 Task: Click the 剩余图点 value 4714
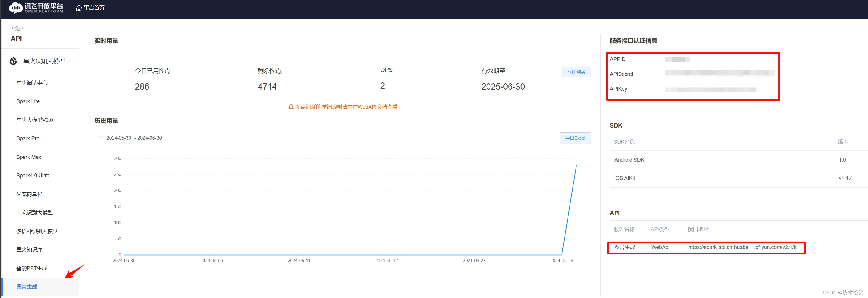[267, 87]
